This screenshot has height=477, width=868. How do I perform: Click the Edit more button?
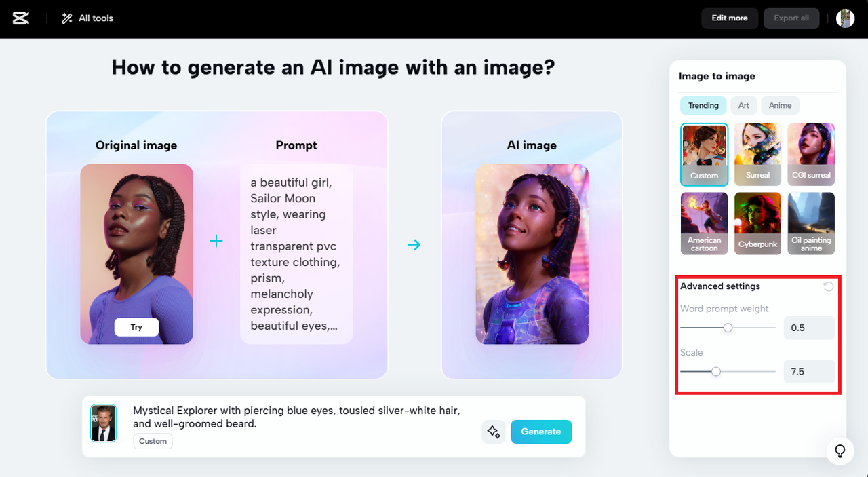[x=730, y=18]
